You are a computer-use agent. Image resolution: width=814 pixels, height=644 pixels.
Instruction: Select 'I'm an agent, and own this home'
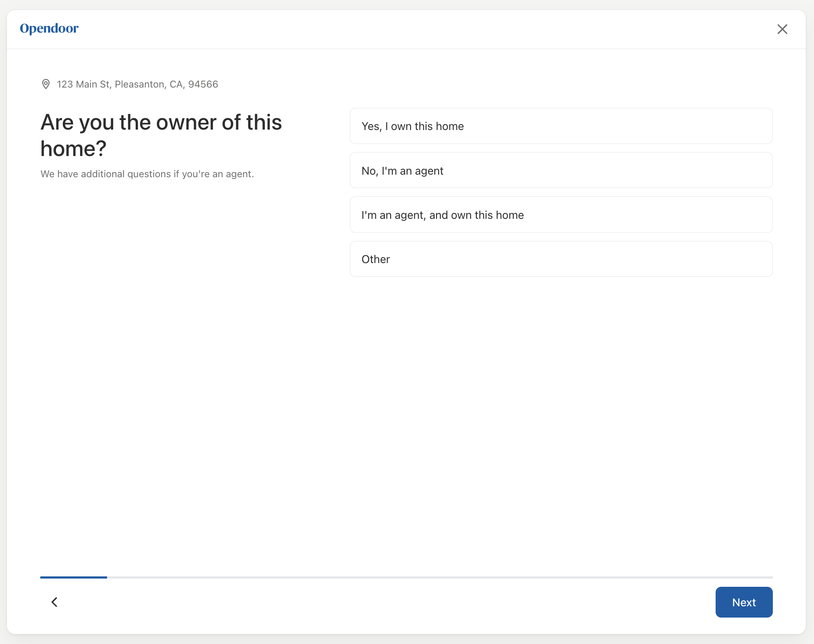(x=560, y=215)
